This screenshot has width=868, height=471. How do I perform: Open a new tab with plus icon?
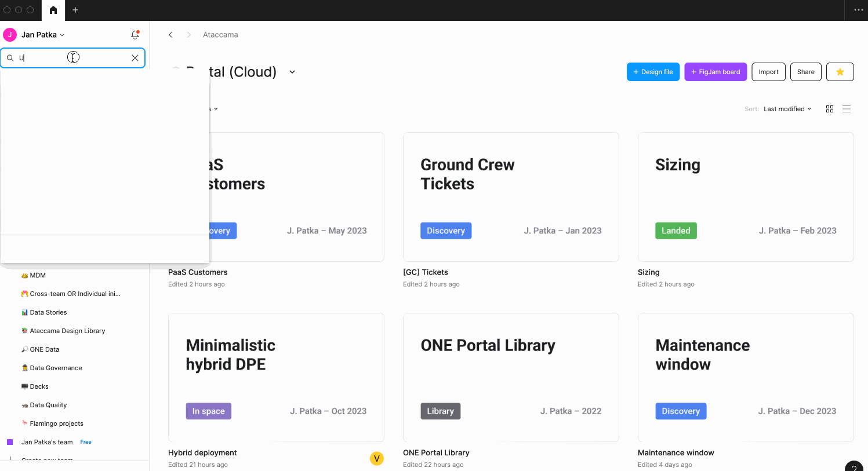pos(75,10)
